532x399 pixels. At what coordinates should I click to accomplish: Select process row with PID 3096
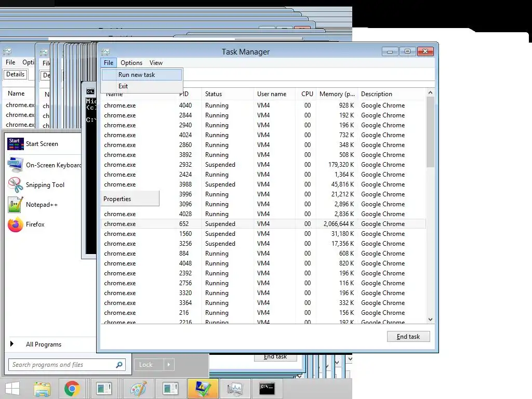(263, 204)
